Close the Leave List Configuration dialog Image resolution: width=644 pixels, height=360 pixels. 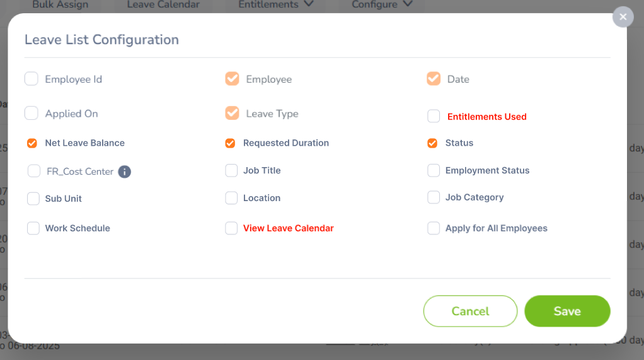pos(623,17)
